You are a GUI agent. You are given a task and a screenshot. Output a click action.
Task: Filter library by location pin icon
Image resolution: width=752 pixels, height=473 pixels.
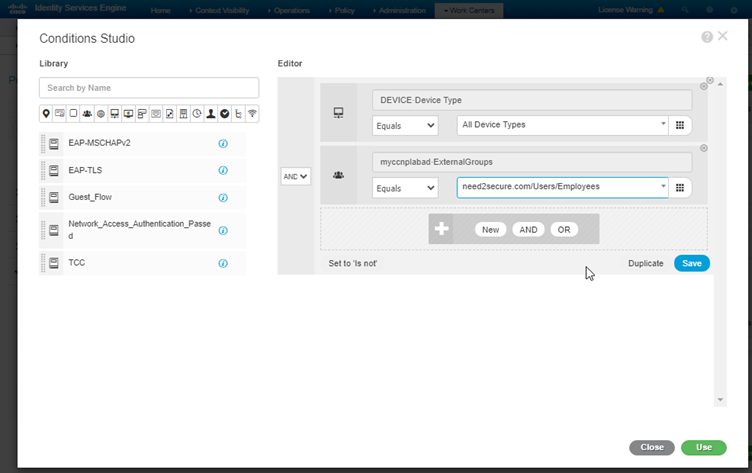[46, 114]
